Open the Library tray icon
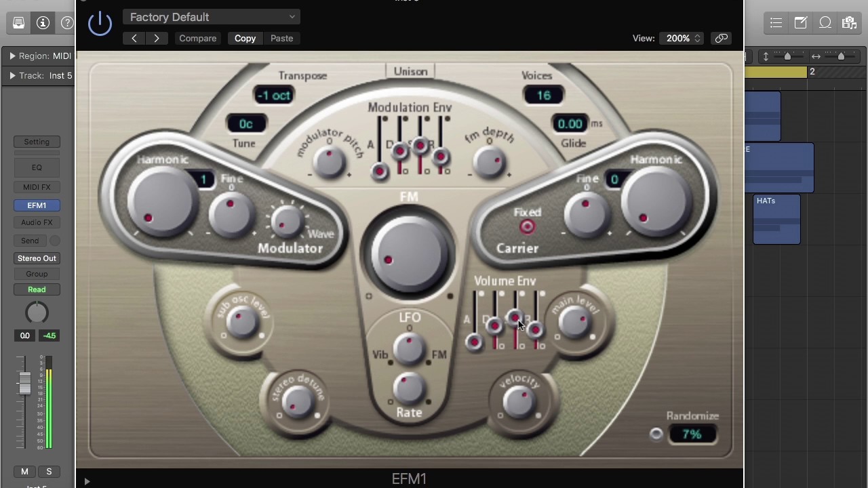This screenshot has height=488, width=868. tap(19, 23)
